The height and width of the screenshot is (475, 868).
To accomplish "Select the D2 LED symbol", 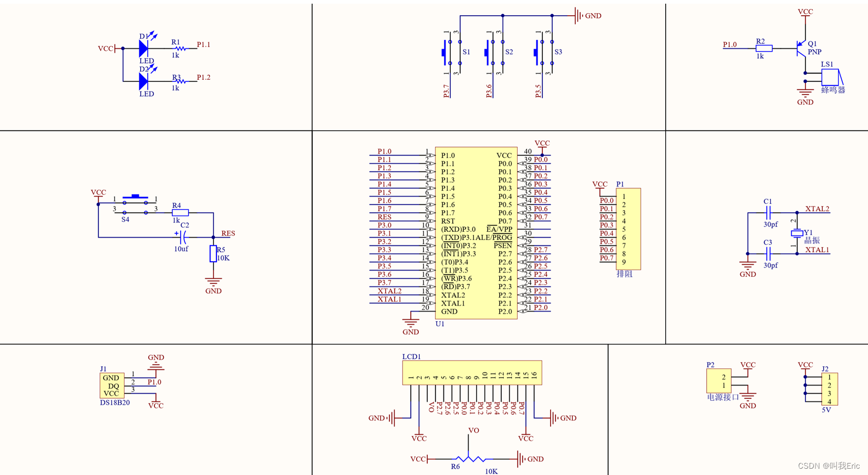I will tap(144, 81).
